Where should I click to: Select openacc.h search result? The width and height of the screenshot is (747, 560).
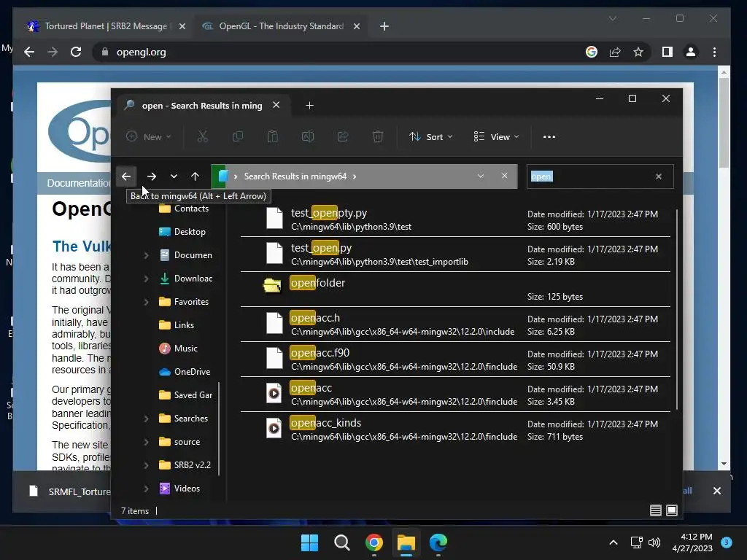pyautogui.click(x=455, y=324)
